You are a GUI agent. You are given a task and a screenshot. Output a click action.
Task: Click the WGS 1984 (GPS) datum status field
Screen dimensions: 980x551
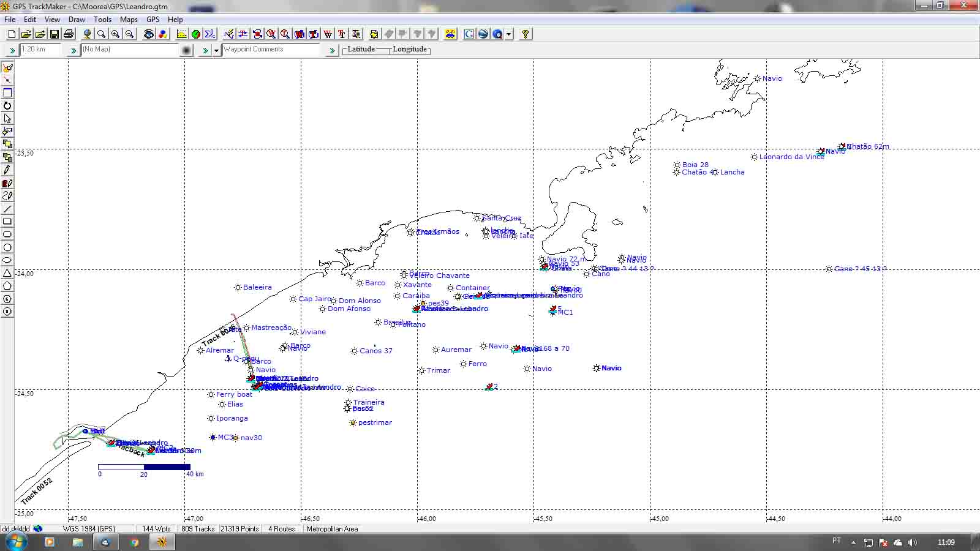tap(89, 529)
